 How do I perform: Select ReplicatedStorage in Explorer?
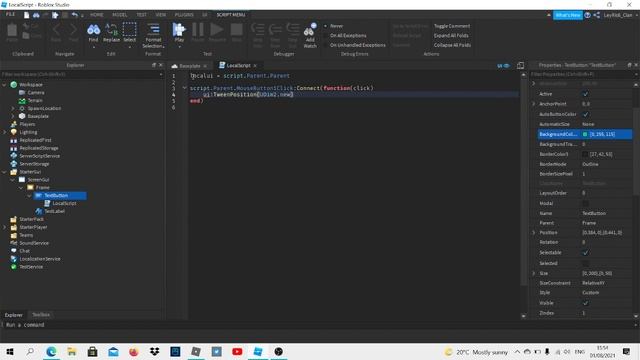point(39,148)
